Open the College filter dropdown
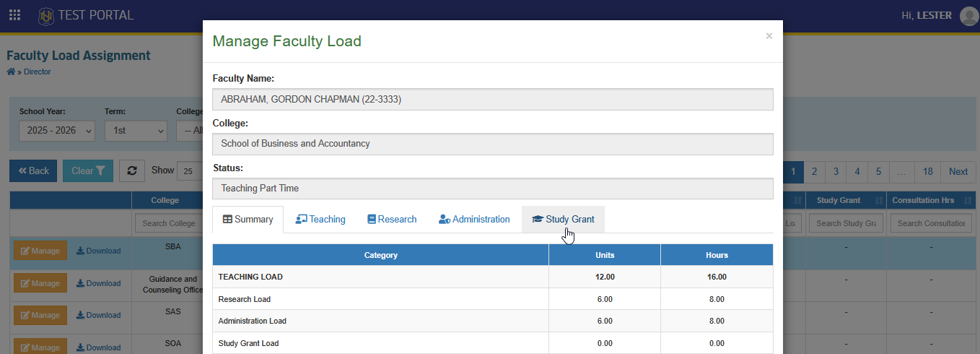980x354 pixels. pos(189,131)
